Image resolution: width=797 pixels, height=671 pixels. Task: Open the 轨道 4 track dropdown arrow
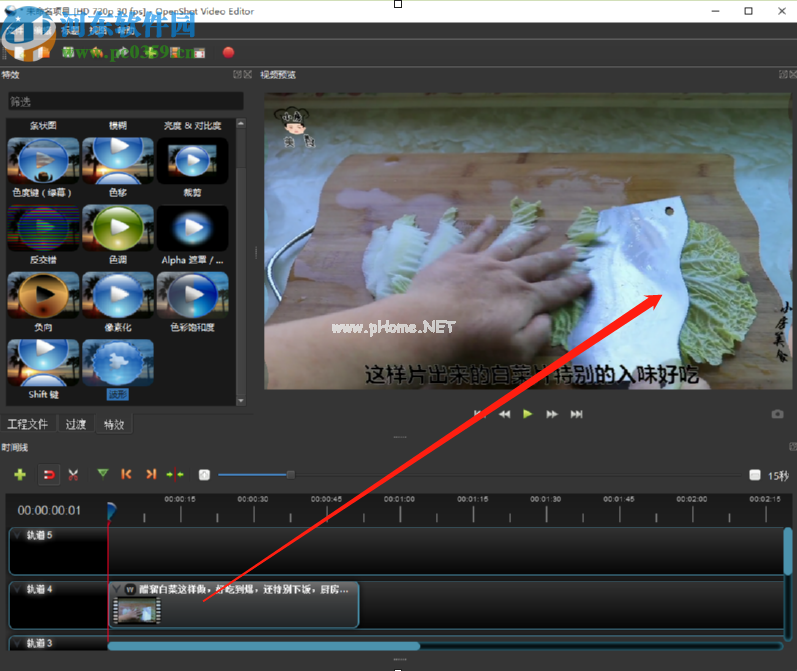tap(16, 589)
